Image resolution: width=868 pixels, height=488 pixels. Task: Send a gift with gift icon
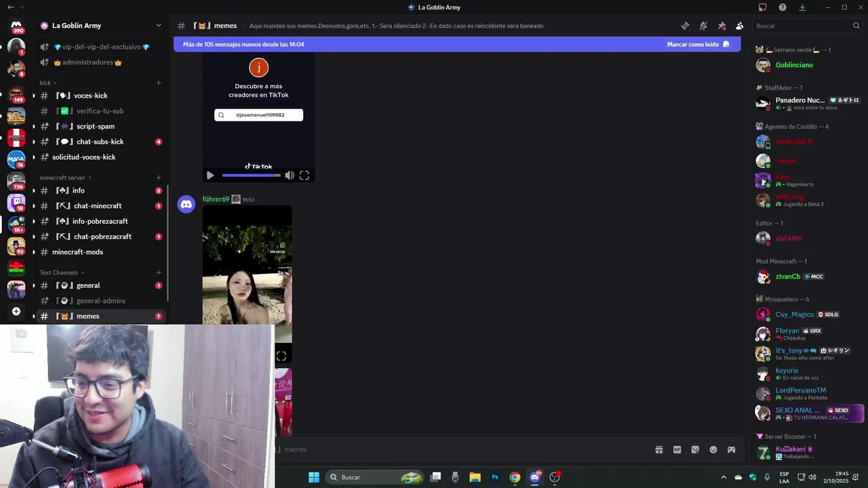click(x=658, y=449)
